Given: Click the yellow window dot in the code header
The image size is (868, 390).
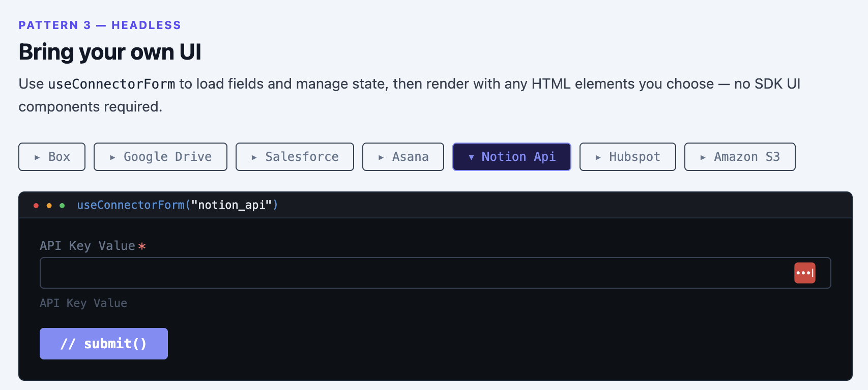Looking at the screenshot, I should [x=49, y=206].
